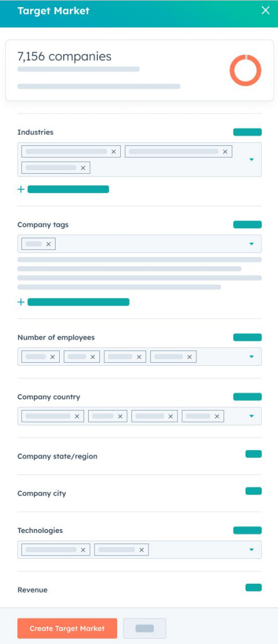
Task: Remove the third Industries tag chip
Action: pos(83,168)
